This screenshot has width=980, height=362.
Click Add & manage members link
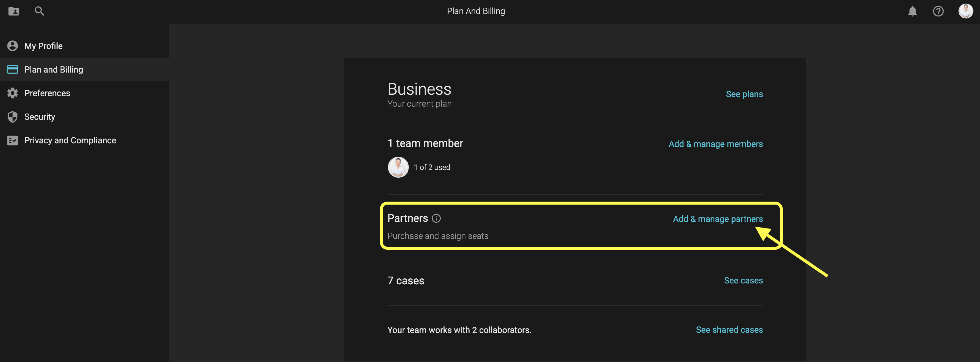tap(716, 144)
